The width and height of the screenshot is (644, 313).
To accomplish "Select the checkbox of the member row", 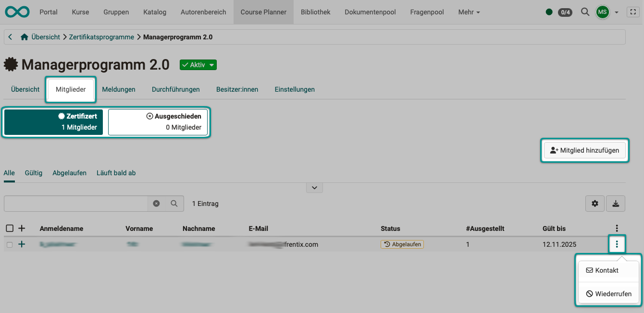I will tap(10, 244).
